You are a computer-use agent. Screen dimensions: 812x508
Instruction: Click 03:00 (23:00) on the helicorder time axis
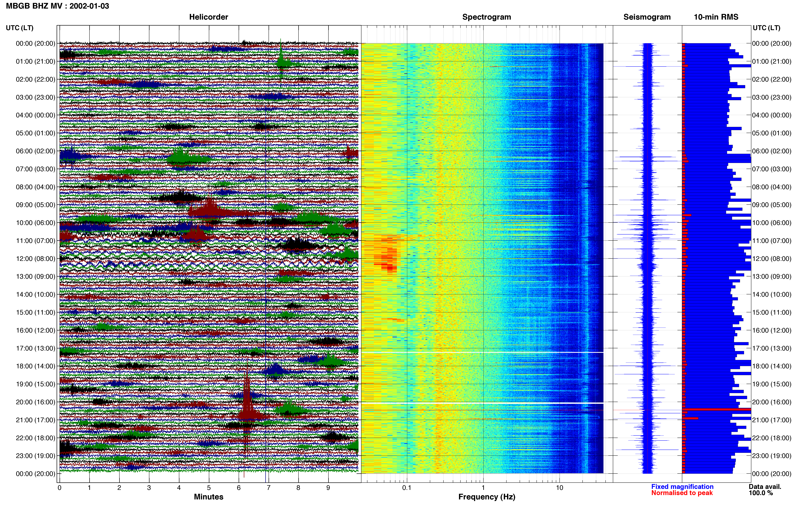tap(35, 97)
